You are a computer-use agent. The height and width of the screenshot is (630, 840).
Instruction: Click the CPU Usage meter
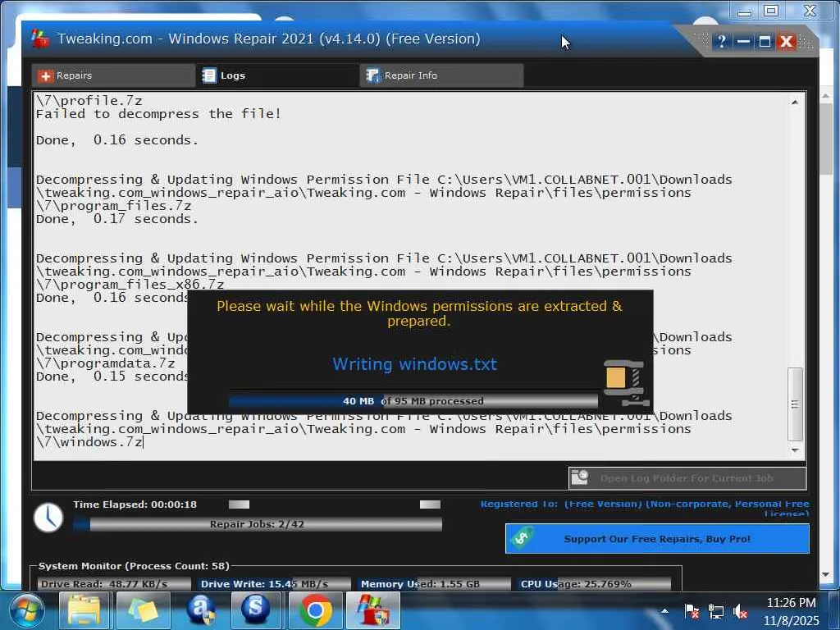click(595, 584)
